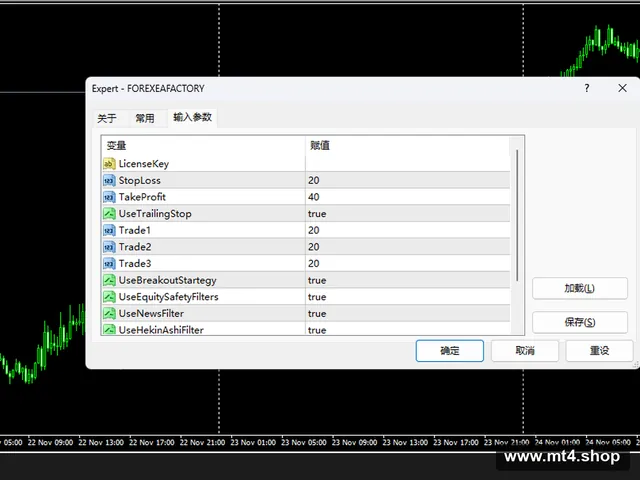Click the UseBreakoutStartegy value true
This screenshot has width=640, height=480.
(x=317, y=280)
